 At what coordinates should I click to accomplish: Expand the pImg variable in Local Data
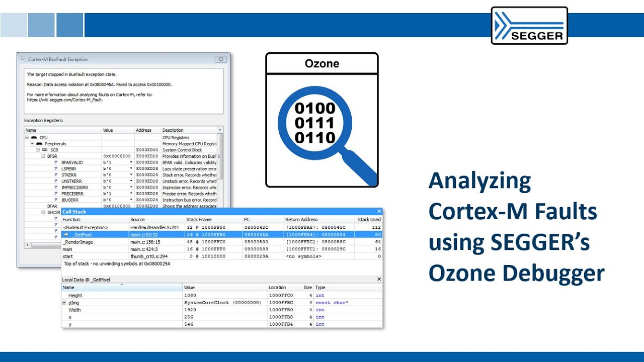[x=64, y=303]
